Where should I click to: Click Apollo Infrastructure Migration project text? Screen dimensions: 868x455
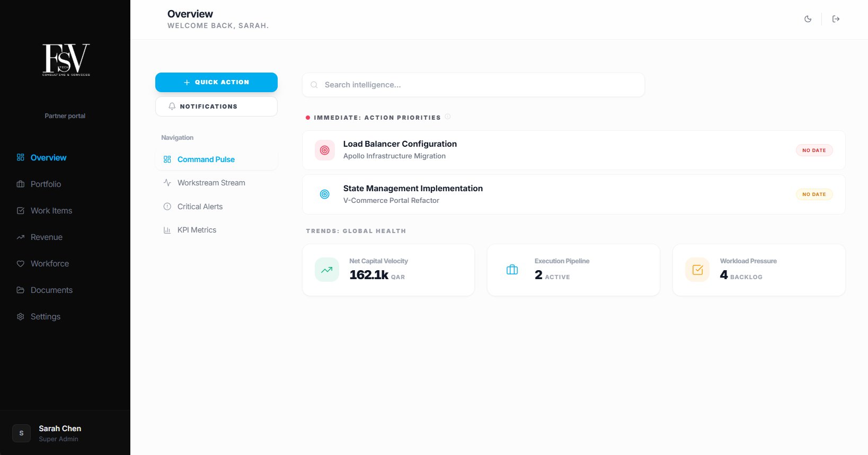coord(394,156)
